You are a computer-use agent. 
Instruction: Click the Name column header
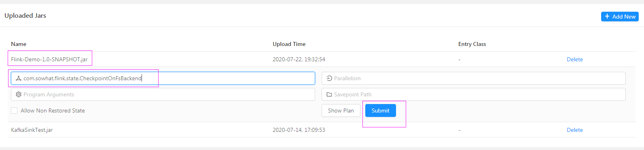19,44
